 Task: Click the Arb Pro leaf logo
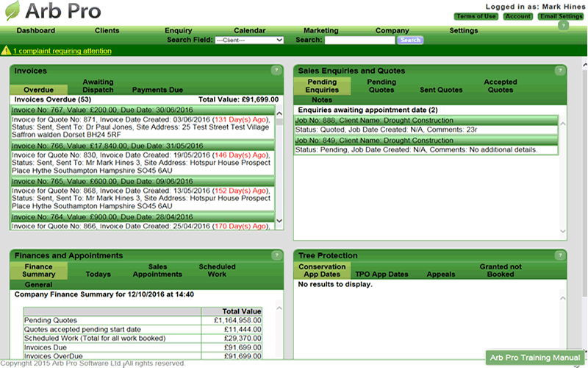[12, 11]
